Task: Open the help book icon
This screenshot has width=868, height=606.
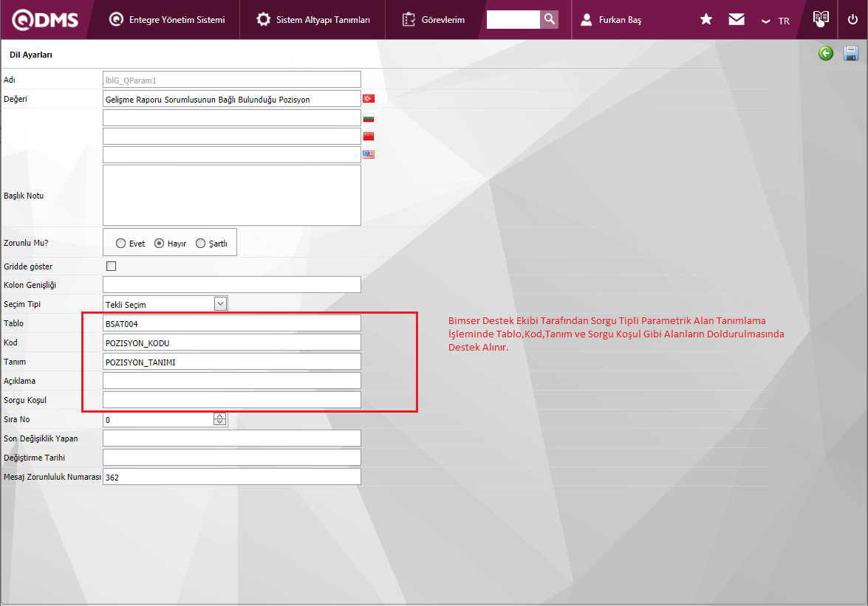Action: pos(821,19)
